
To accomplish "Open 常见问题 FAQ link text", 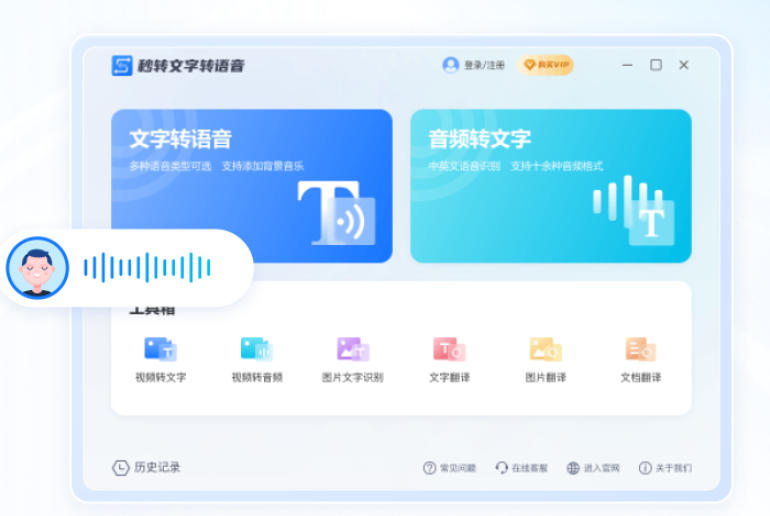I will click(x=458, y=468).
